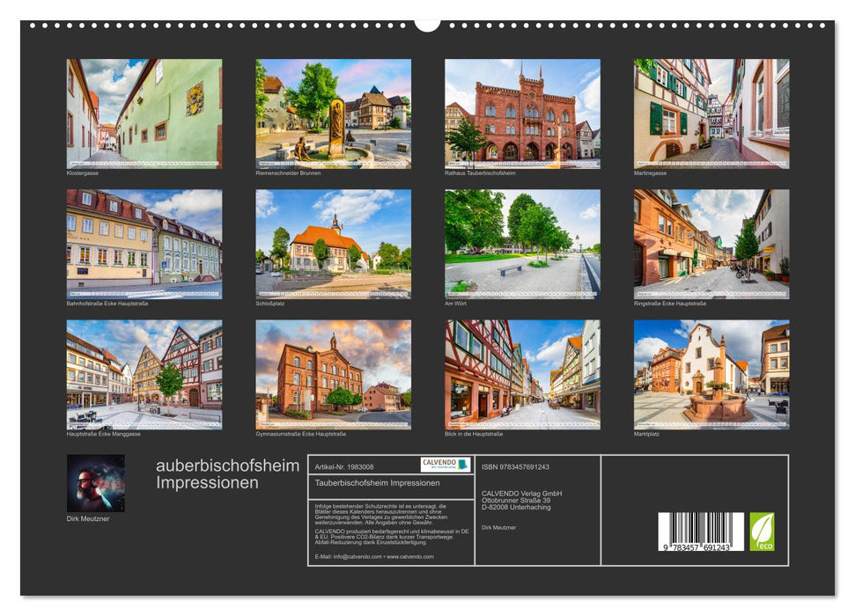Expand the Artikel-Nr. 1983008 information
Image resolution: width=855 pixels, height=616 pixels.
pyautogui.click(x=346, y=466)
